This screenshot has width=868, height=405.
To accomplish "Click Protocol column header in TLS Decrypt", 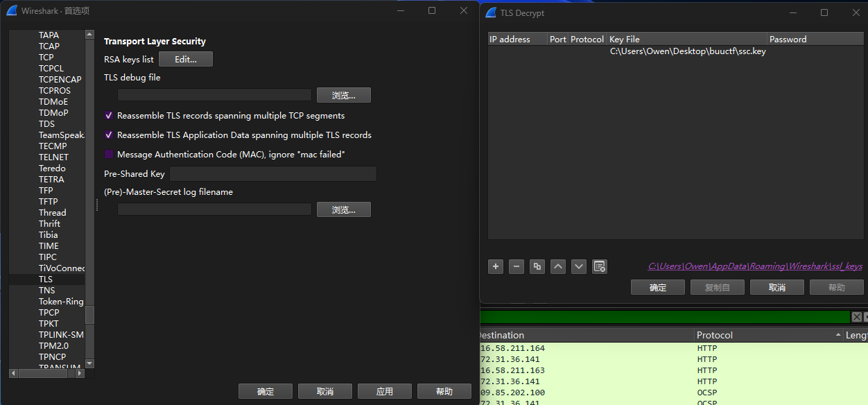I will tap(587, 40).
